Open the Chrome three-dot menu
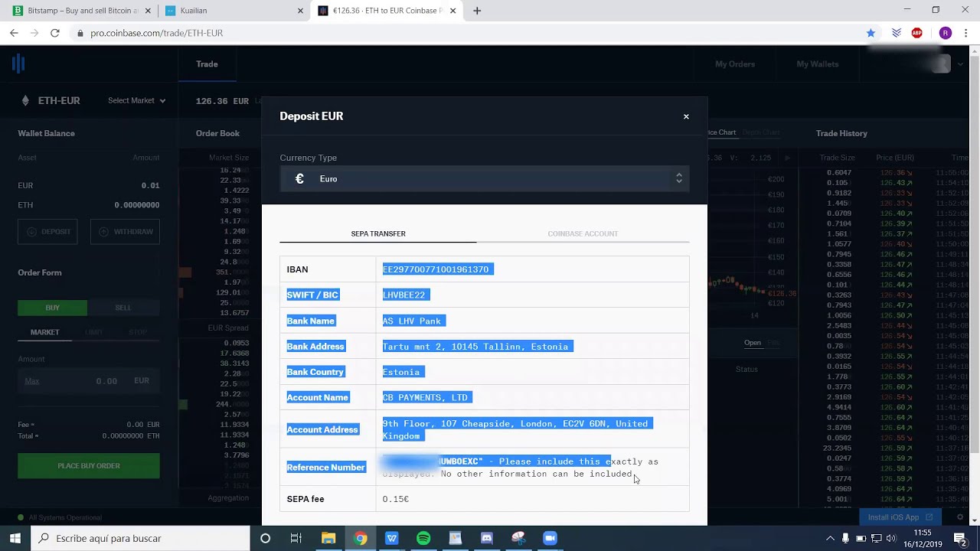Image resolution: width=980 pixels, height=551 pixels. pyautogui.click(x=966, y=33)
